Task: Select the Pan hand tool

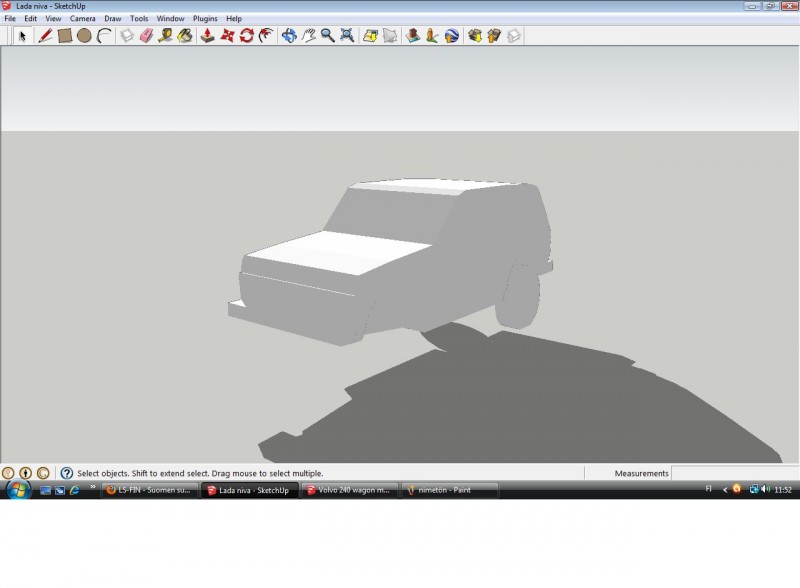Action: [308, 36]
